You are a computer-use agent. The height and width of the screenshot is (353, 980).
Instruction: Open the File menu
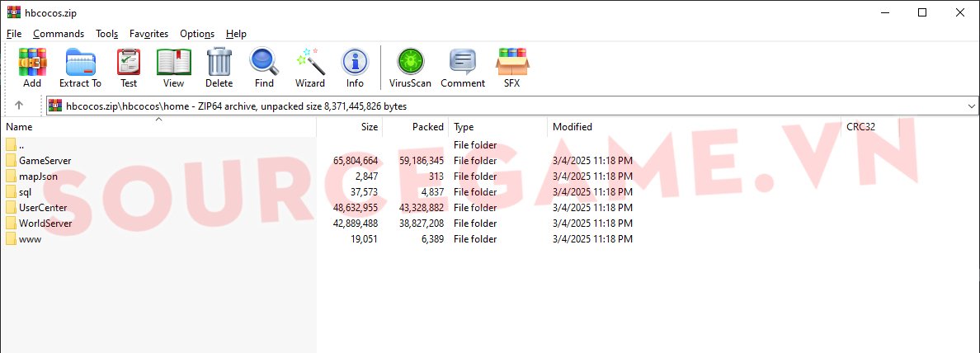click(x=14, y=34)
